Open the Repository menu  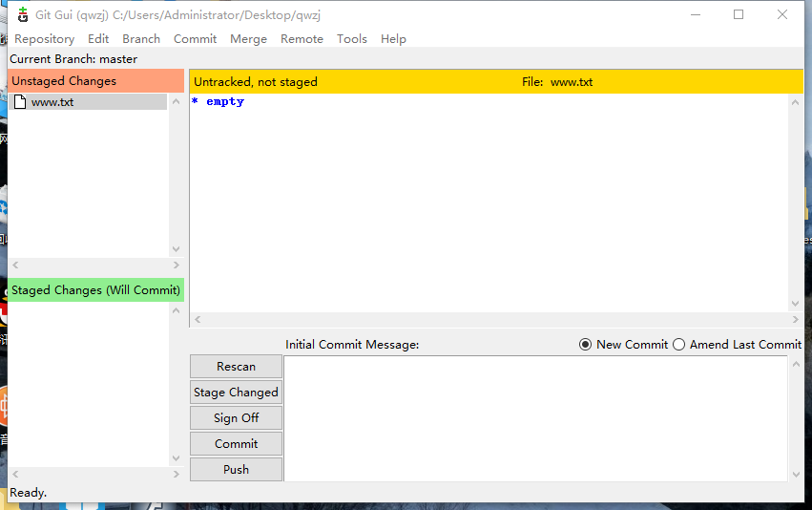pyautogui.click(x=45, y=39)
